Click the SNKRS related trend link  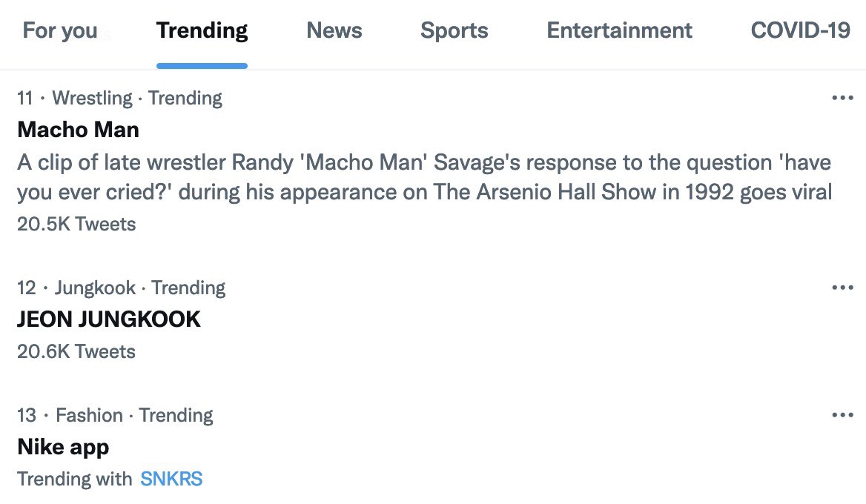171,479
